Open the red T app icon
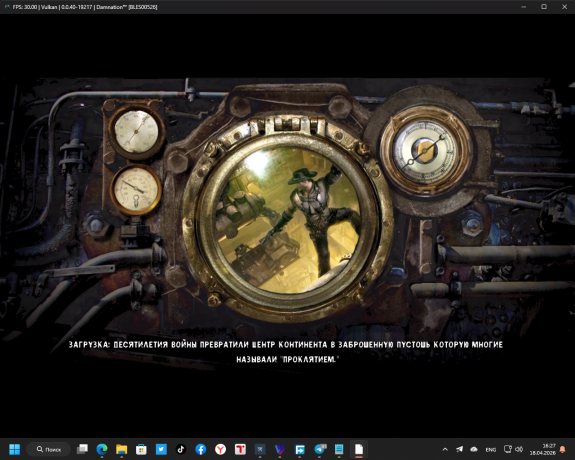Viewport: 575px width, 460px height. pyautogui.click(x=240, y=449)
